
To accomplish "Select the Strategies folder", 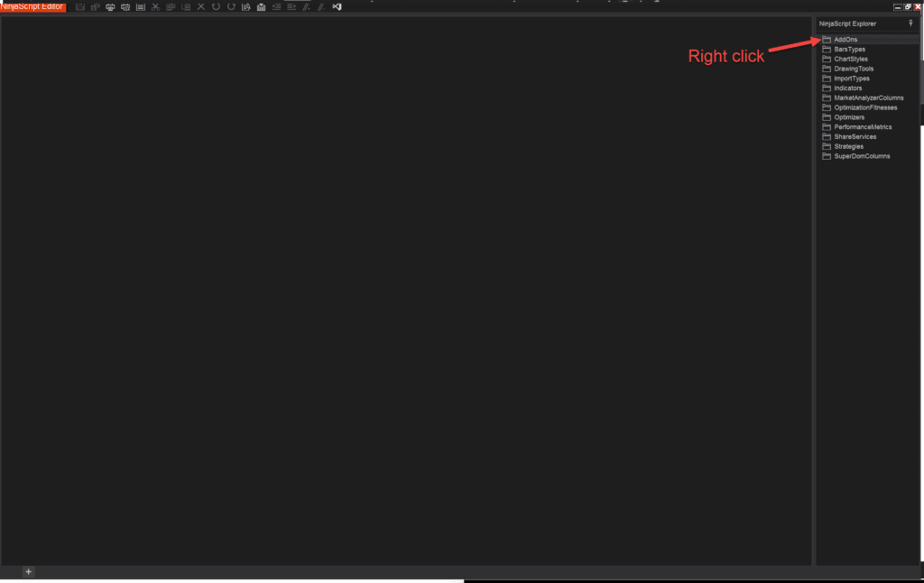I will tap(843, 147).
